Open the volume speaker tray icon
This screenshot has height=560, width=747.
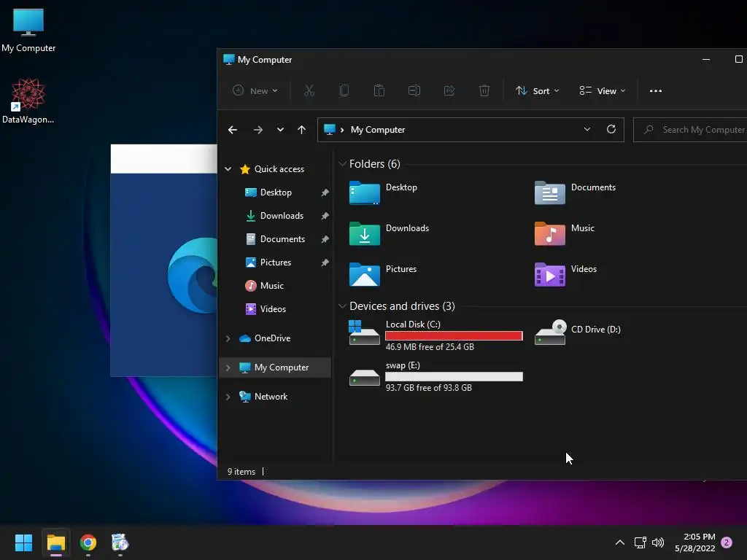[x=658, y=542]
